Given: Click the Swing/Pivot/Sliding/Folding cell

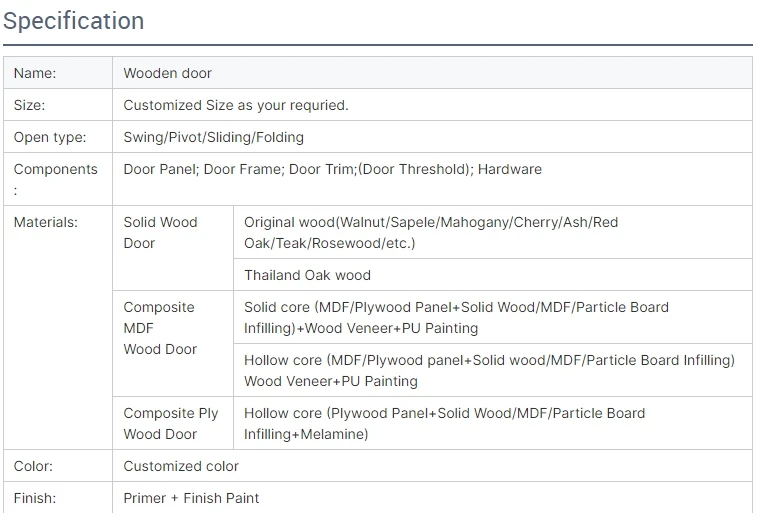Looking at the screenshot, I should (x=214, y=137).
